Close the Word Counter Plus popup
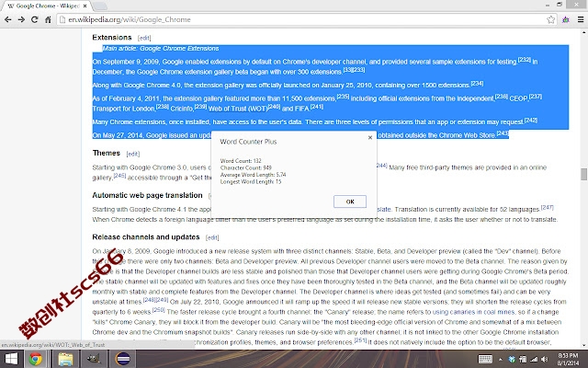Image resolution: width=588 pixels, height=368 pixels. pos(370,137)
